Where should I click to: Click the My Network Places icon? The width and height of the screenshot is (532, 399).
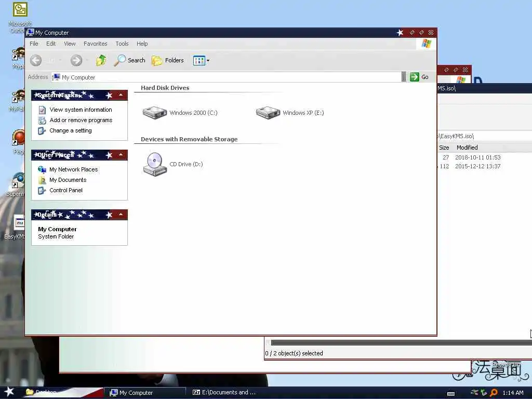(42, 170)
